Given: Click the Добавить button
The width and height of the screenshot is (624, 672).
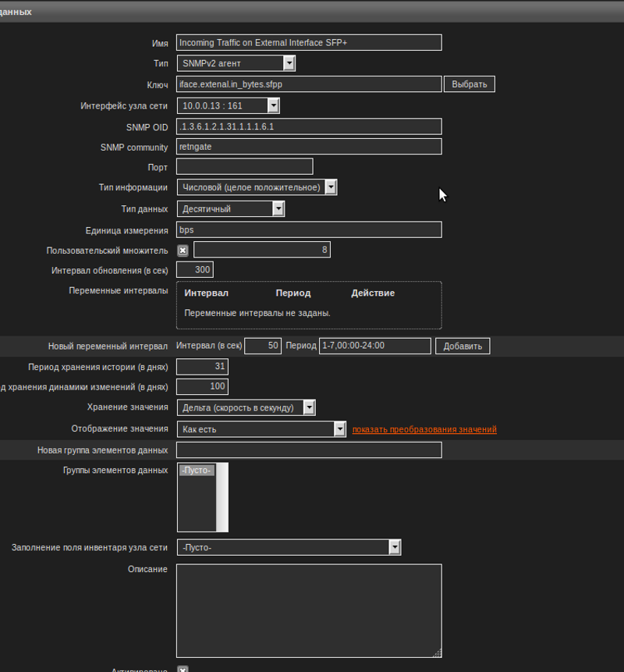Looking at the screenshot, I should point(463,346).
